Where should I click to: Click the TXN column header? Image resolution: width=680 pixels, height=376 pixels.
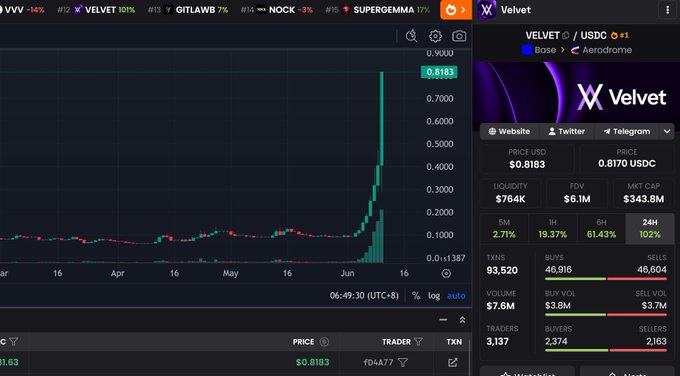tap(454, 342)
